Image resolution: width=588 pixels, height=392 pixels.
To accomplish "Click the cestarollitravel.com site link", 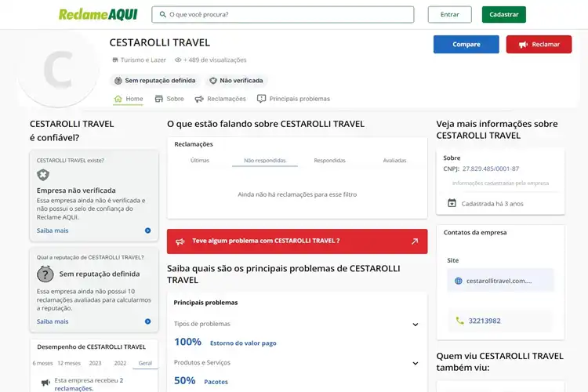I will (499, 281).
